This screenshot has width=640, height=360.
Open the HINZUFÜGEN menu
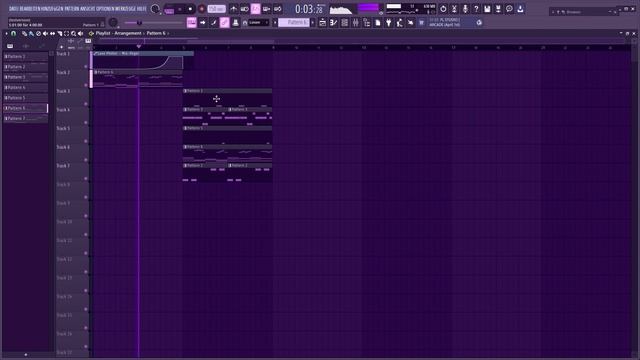(51, 9)
